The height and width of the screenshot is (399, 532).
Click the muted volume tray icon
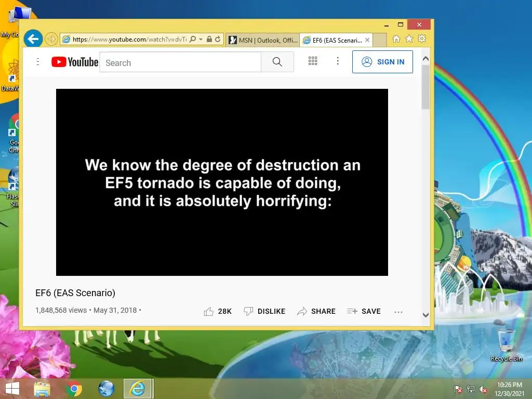tap(483, 389)
